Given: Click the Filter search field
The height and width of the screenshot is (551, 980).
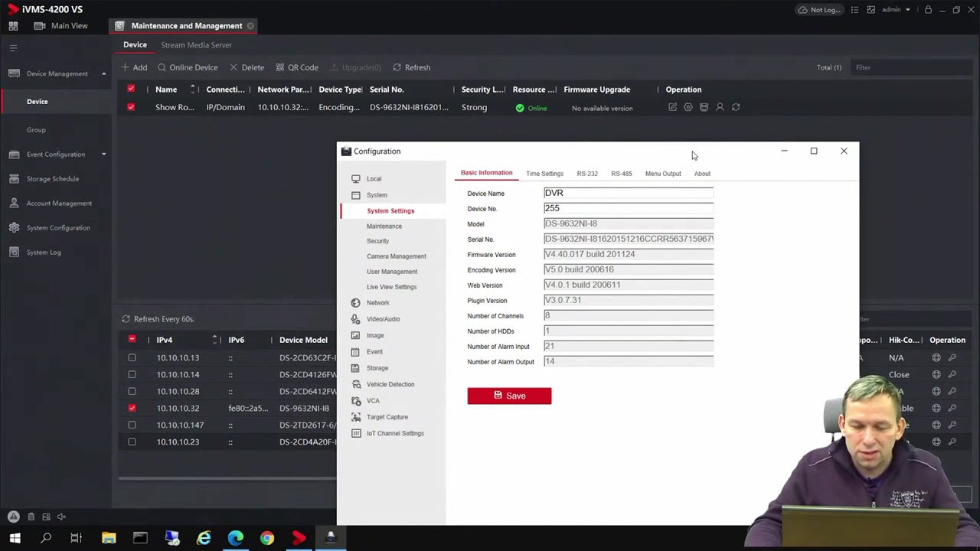Looking at the screenshot, I should pos(911,67).
